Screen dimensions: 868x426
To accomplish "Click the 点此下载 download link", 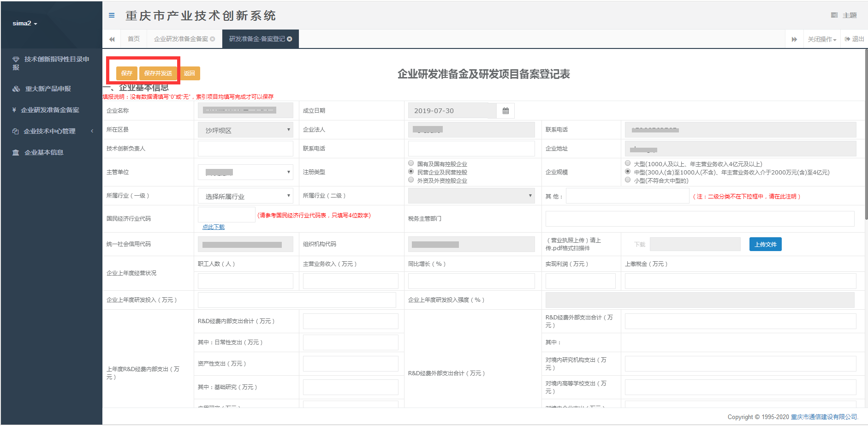I will click(x=213, y=227).
